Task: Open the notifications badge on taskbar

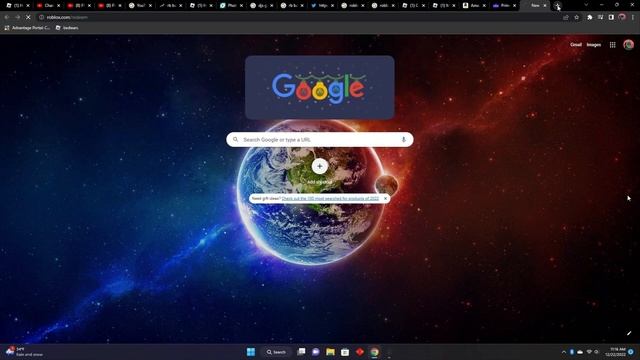Action: click(x=631, y=352)
